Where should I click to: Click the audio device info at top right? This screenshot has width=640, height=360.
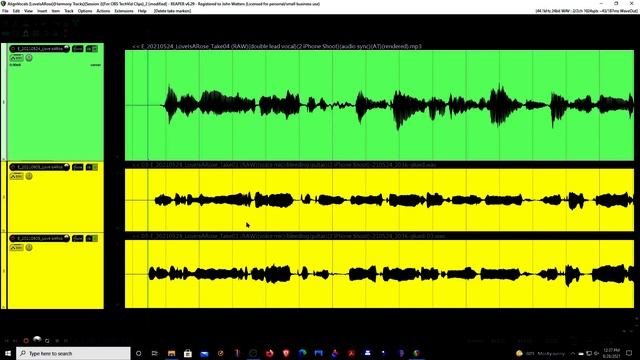click(x=586, y=11)
